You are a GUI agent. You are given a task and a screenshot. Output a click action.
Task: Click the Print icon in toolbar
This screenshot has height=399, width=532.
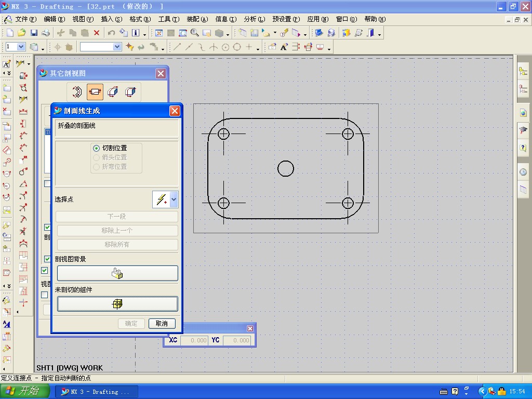45,33
